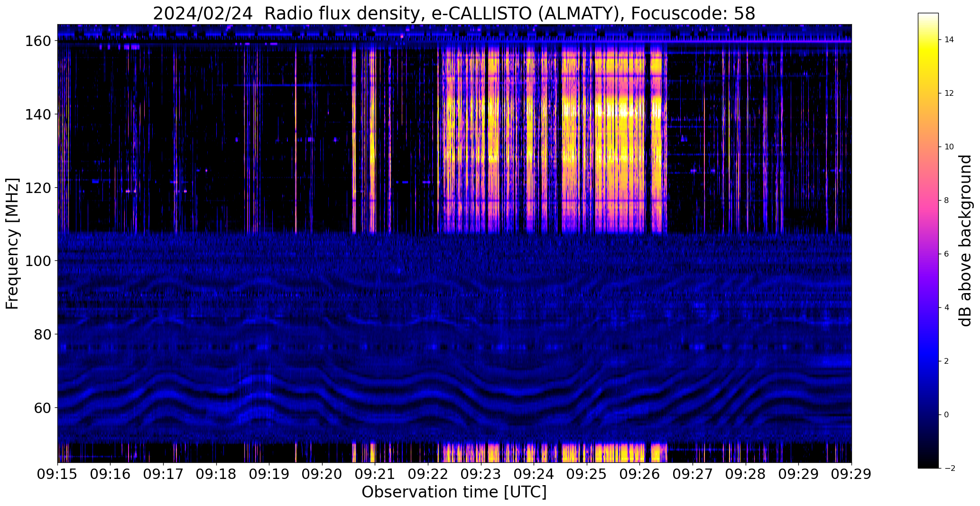Viewport: 980px width, 506px height.
Task: Click the 09:19 time tick label
Action: [269, 475]
